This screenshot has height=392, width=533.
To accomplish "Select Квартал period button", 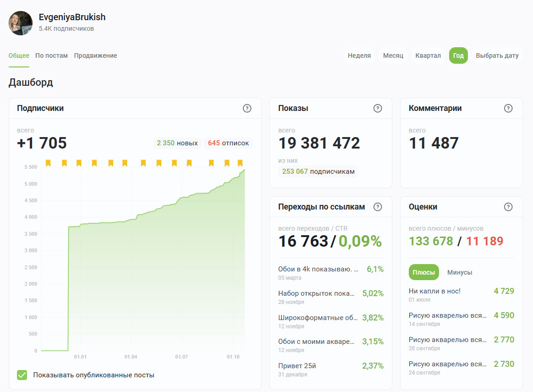I will [x=428, y=55].
